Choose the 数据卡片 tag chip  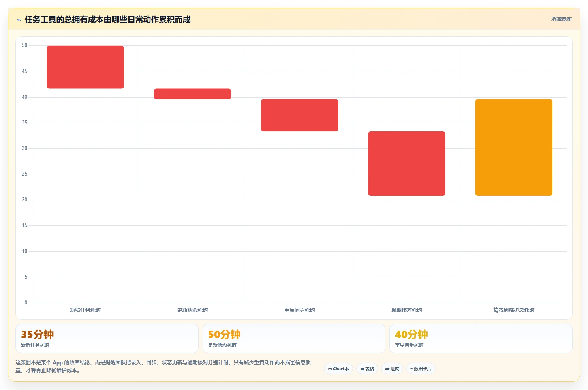click(421, 369)
